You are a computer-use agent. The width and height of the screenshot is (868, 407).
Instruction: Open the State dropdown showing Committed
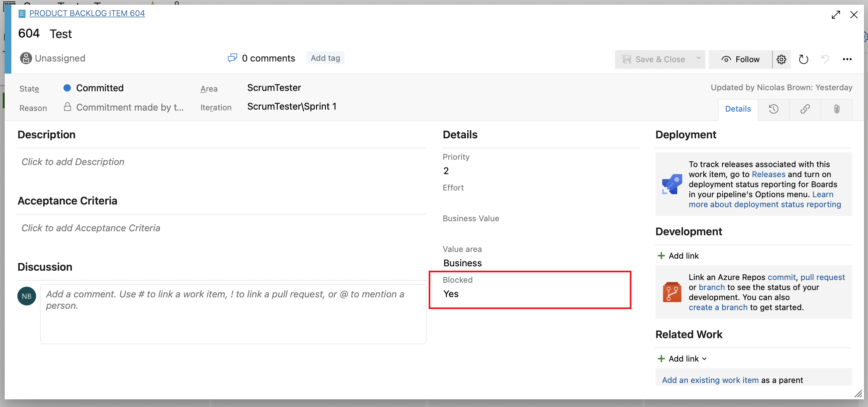tap(100, 88)
